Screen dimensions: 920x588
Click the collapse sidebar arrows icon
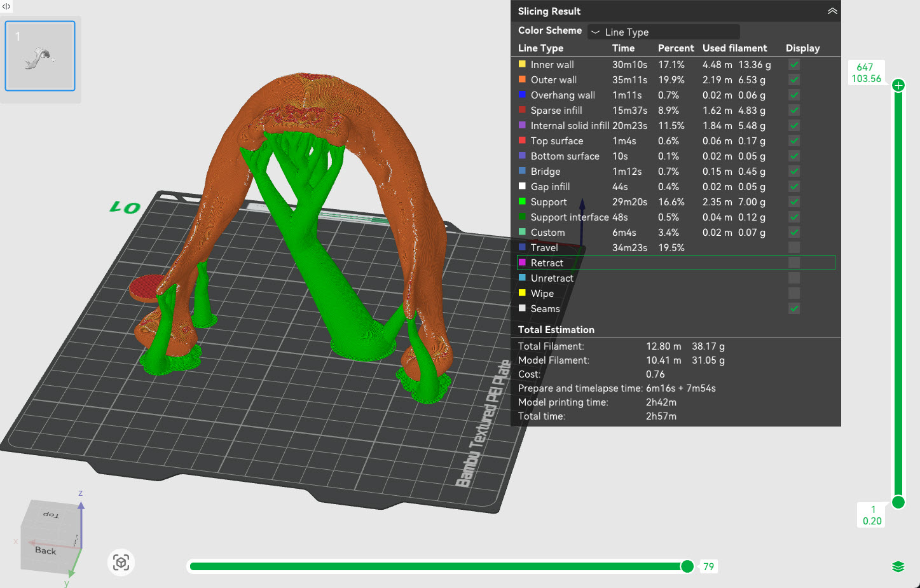6,6
